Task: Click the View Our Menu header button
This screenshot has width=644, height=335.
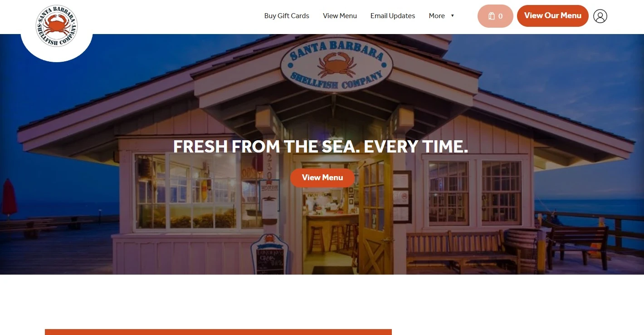Action: (553, 16)
